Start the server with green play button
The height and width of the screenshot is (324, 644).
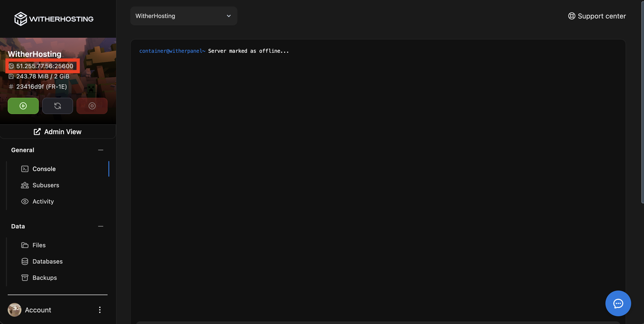click(23, 106)
